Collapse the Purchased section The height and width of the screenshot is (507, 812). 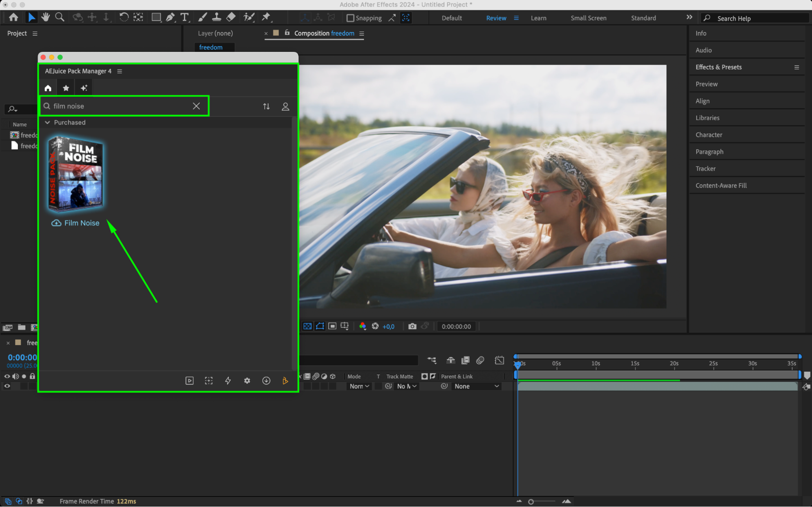point(48,123)
